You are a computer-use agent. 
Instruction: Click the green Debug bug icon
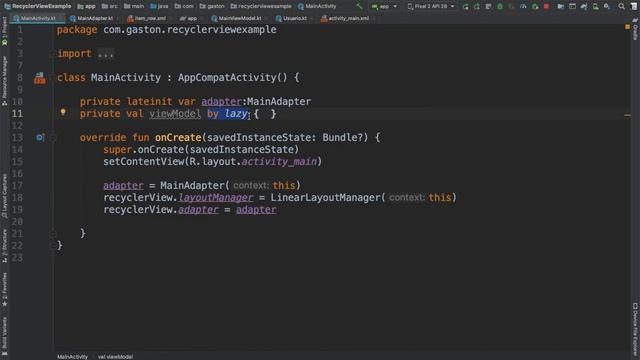pos(500,6)
